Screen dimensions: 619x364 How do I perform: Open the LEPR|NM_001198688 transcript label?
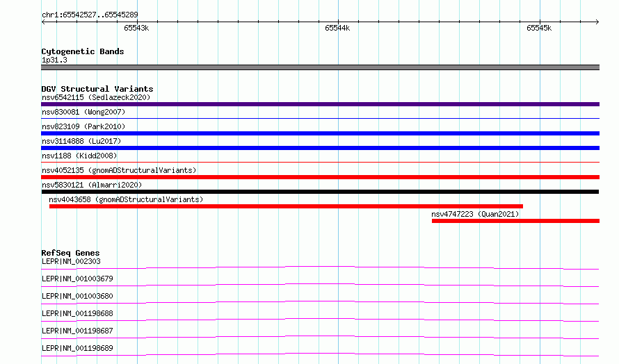click(x=77, y=313)
